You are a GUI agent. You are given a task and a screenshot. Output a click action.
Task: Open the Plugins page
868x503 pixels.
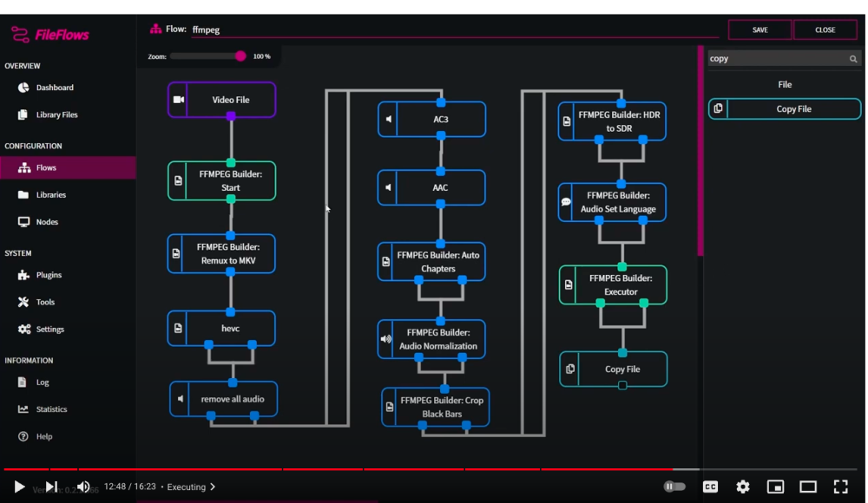(x=49, y=275)
